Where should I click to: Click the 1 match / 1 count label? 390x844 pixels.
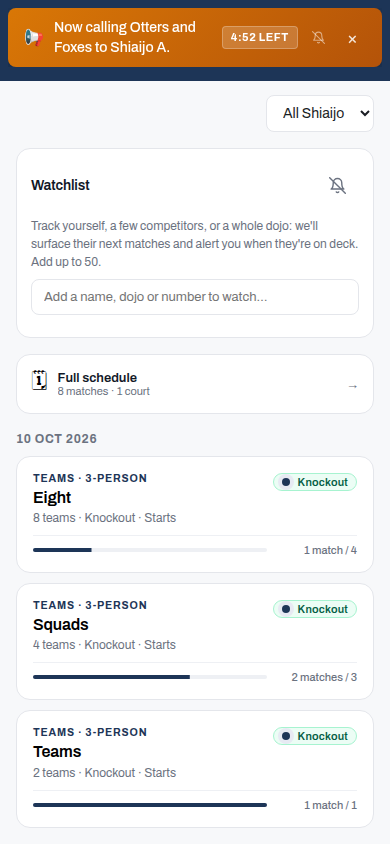click(330, 805)
